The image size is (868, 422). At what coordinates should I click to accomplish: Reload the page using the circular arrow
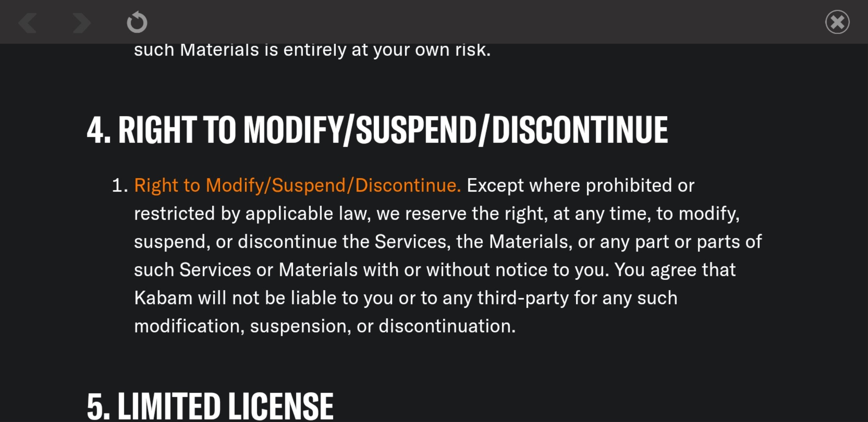(137, 22)
